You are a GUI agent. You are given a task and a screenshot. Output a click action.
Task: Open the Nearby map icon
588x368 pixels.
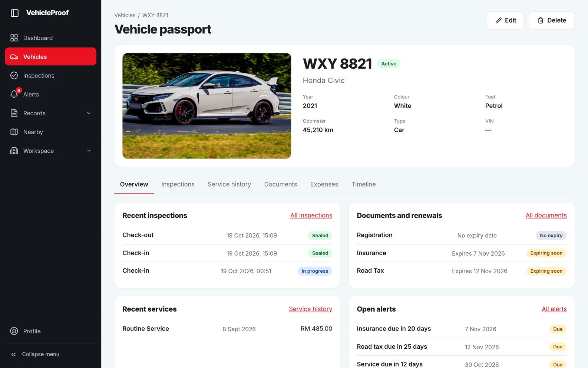[14, 132]
